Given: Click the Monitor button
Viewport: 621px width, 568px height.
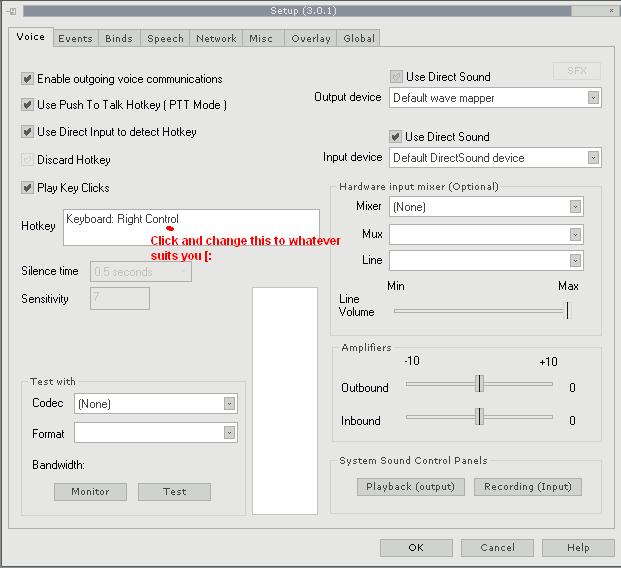Looking at the screenshot, I should tap(90, 492).
